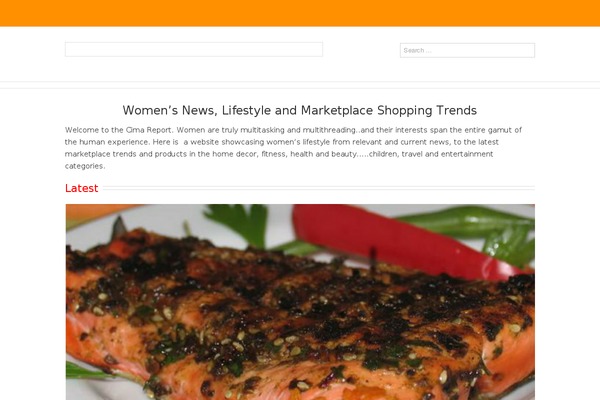The height and width of the screenshot is (400, 600).
Task: Click the words Cima Report in intro
Action: tap(148, 130)
